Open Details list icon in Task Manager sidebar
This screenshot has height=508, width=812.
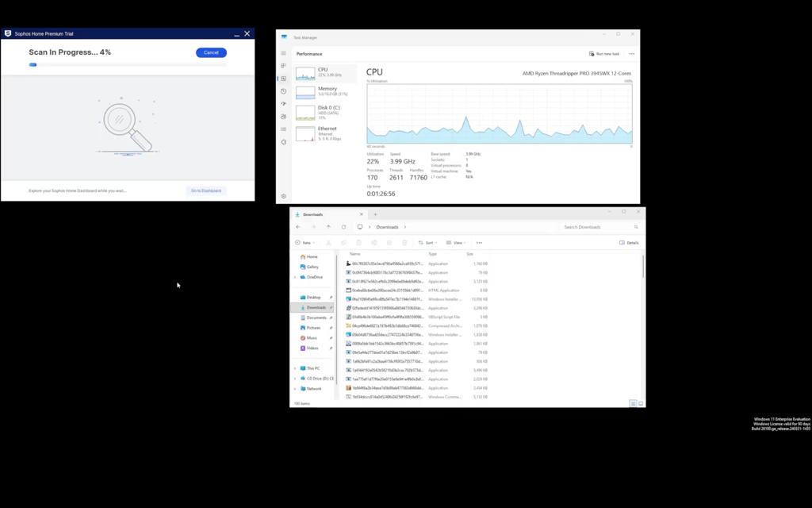click(283, 129)
